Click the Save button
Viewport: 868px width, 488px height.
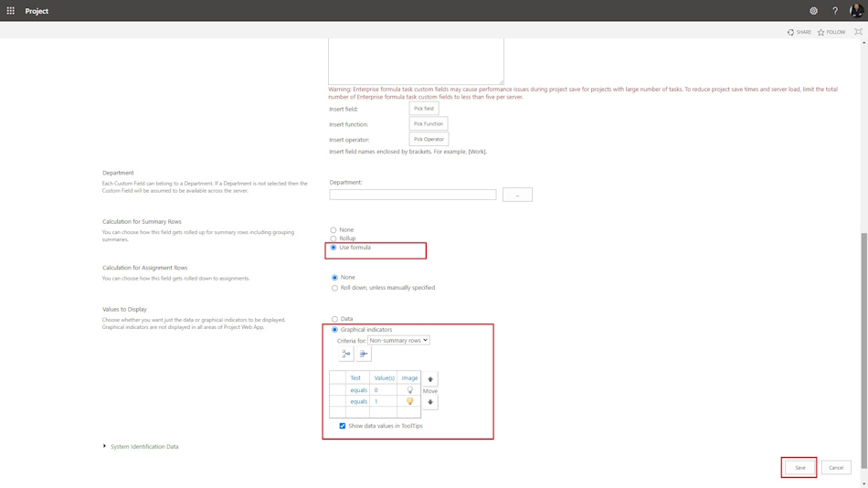799,468
